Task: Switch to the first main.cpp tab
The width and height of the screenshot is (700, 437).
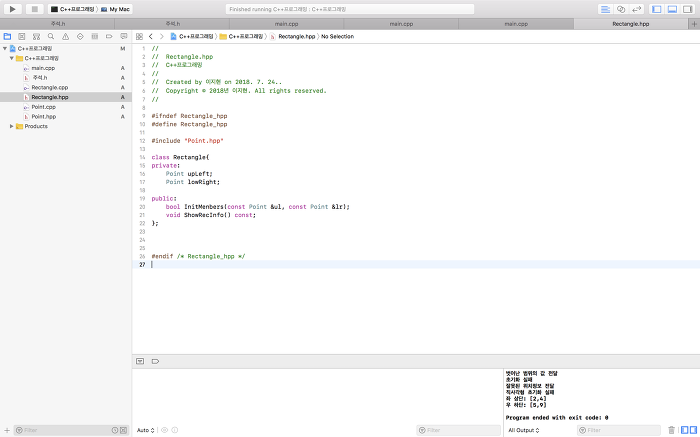Action: (287, 24)
